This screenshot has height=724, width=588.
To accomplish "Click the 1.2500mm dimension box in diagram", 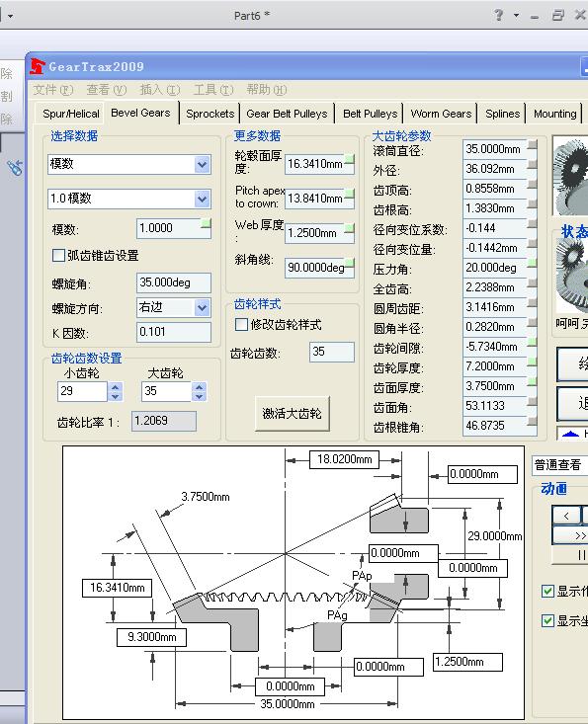I will point(467,662).
